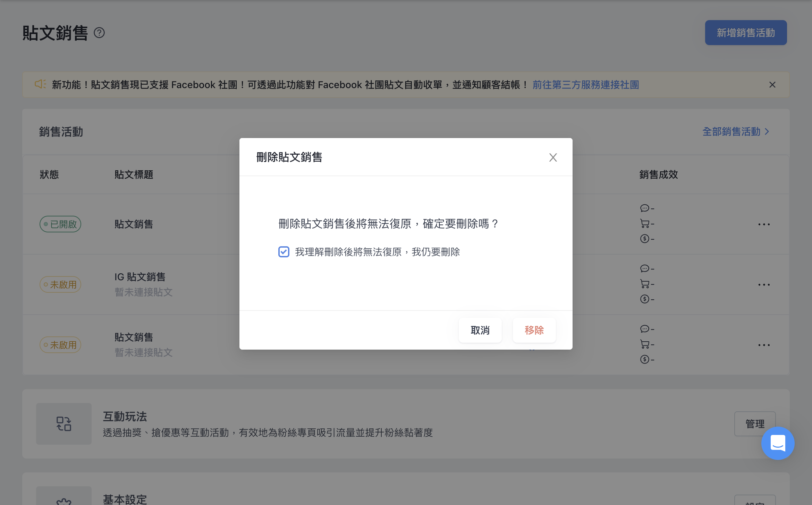The height and width of the screenshot is (505, 812).
Task: Open more options for IG 貼文銷售 row
Action: pyautogui.click(x=764, y=285)
